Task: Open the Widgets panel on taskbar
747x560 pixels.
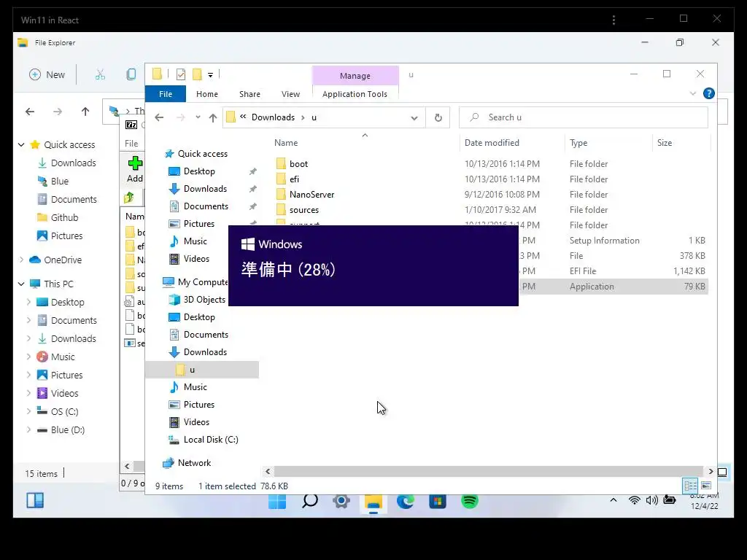Action: pyautogui.click(x=35, y=500)
